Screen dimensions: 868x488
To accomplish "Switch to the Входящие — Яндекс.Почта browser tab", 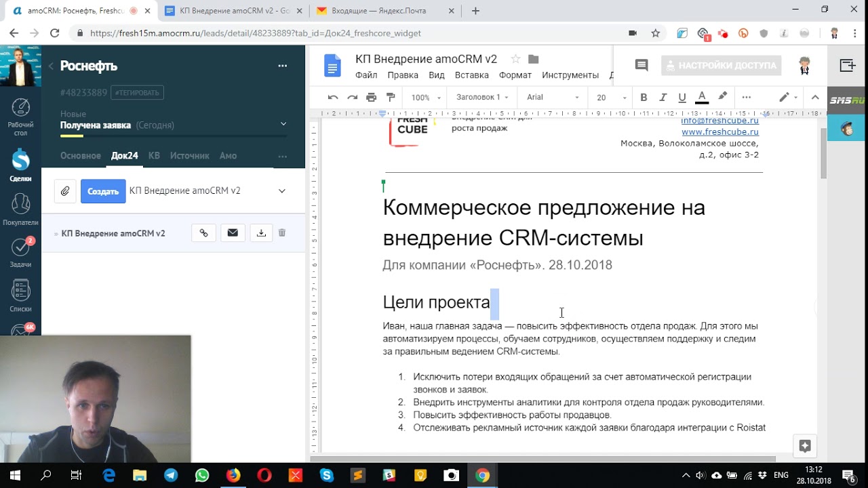I will pos(384,12).
